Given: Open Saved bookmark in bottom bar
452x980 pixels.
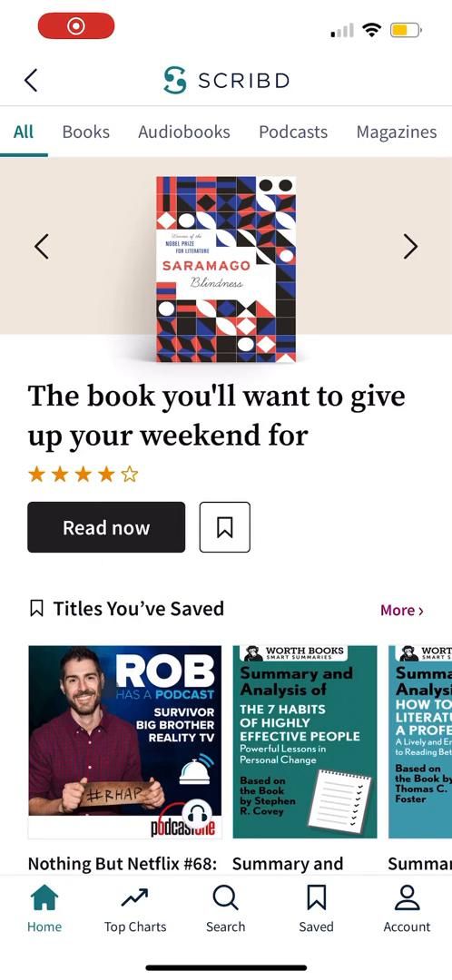Looking at the screenshot, I should pos(317,899).
